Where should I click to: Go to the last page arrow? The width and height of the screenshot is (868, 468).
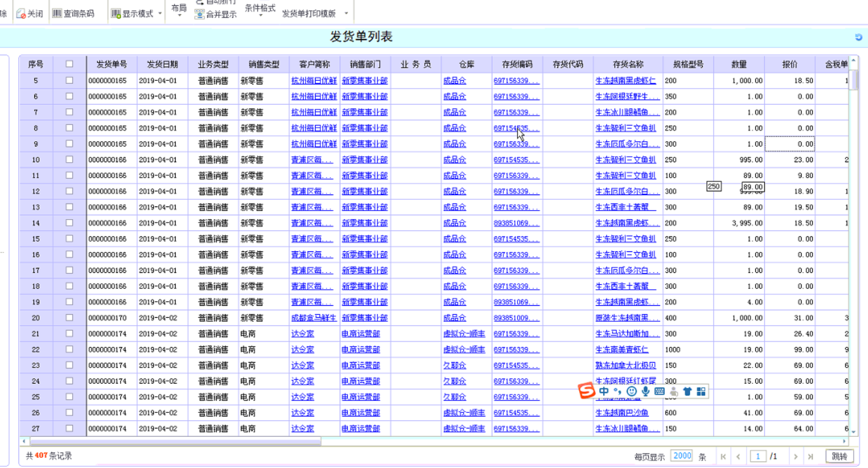(810, 457)
